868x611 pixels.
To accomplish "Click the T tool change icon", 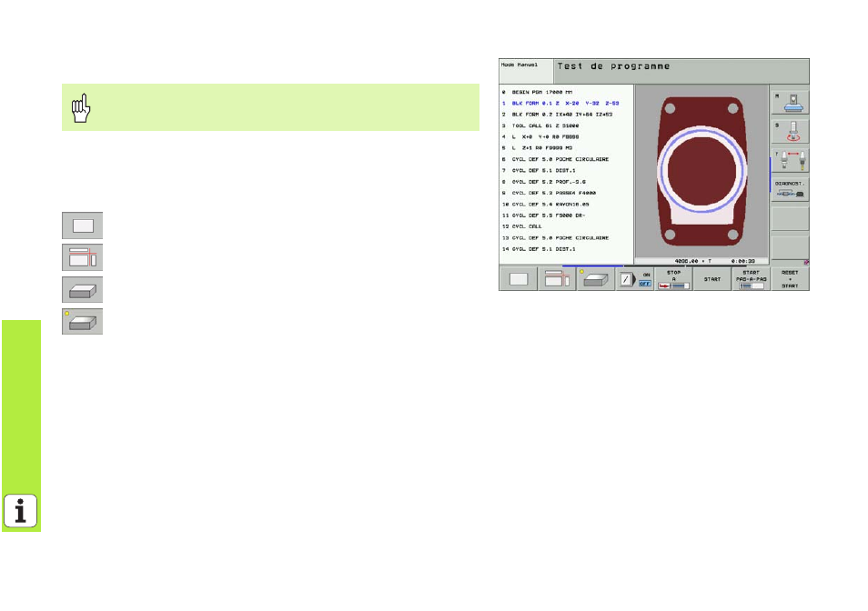I will (x=790, y=160).
